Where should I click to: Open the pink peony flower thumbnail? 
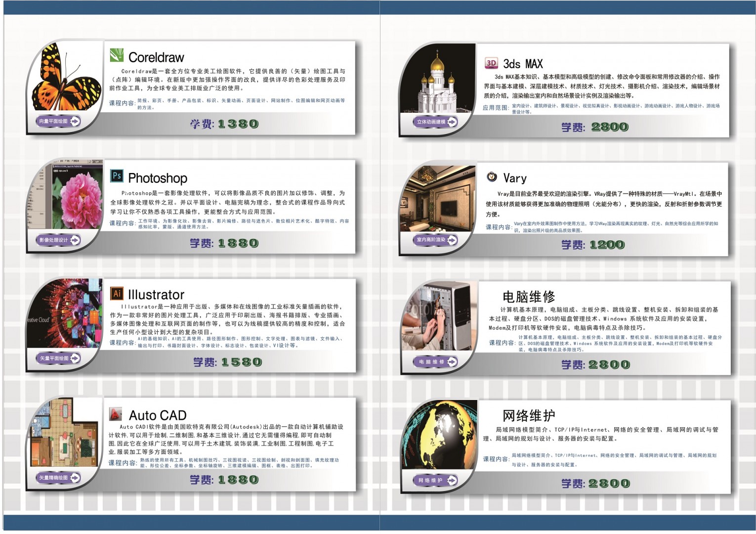(x=77, y=198)
